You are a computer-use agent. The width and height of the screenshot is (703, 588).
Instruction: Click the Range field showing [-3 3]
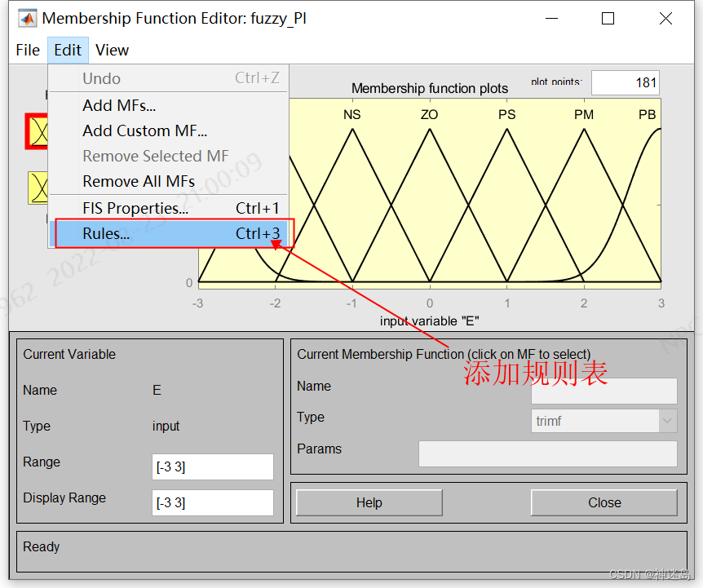coord(213,466)
